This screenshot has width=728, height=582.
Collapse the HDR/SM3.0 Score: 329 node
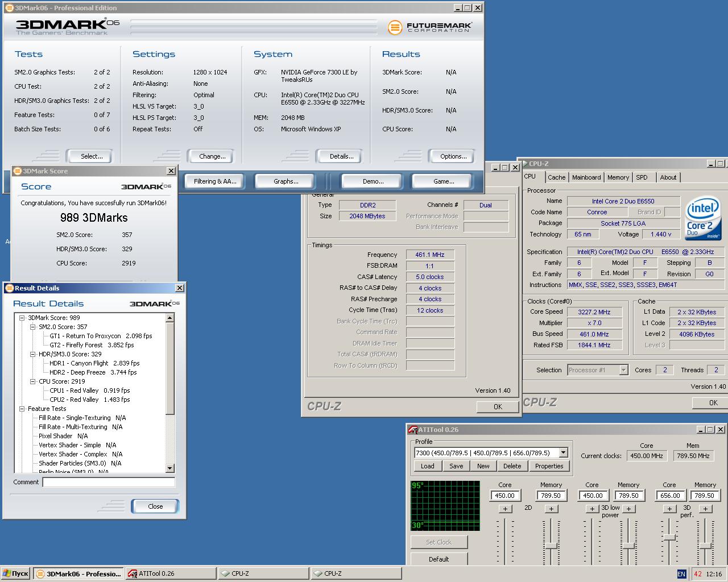33,354
